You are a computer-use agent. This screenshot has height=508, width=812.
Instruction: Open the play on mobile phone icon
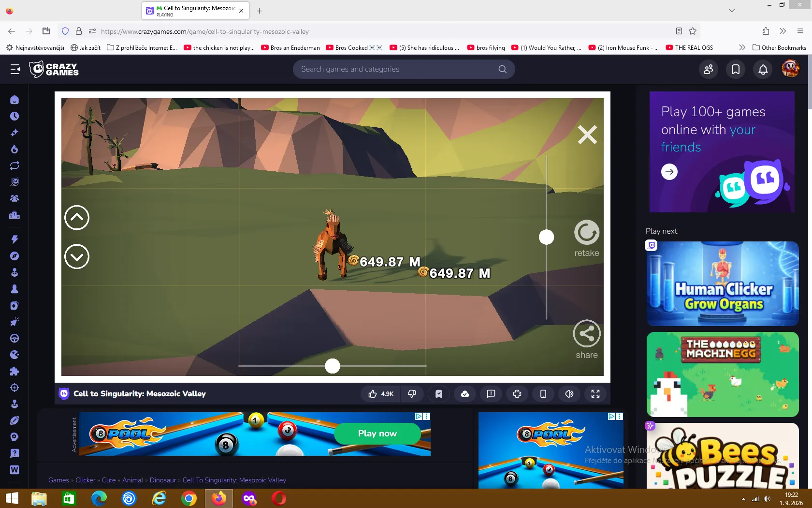coord(543,394)
